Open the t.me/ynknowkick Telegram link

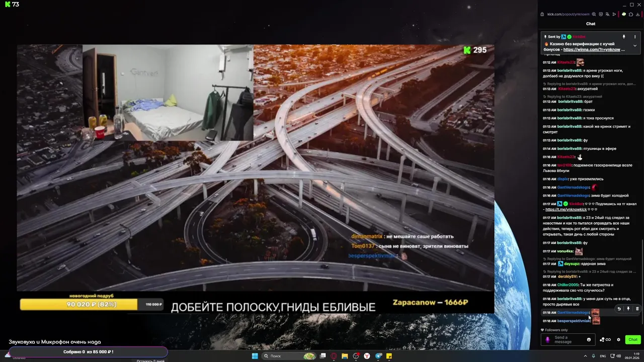[x=566, y=209]
